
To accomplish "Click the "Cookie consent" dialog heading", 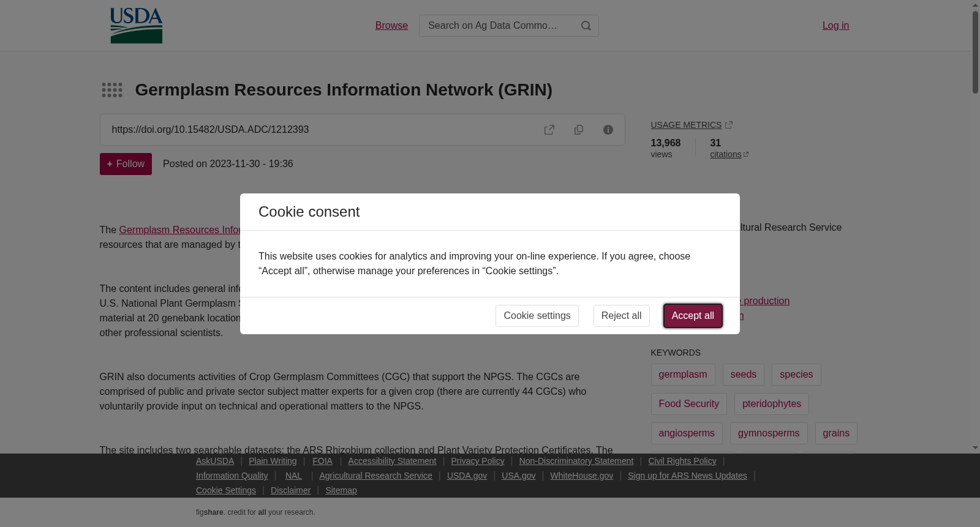I will [309, 212].
